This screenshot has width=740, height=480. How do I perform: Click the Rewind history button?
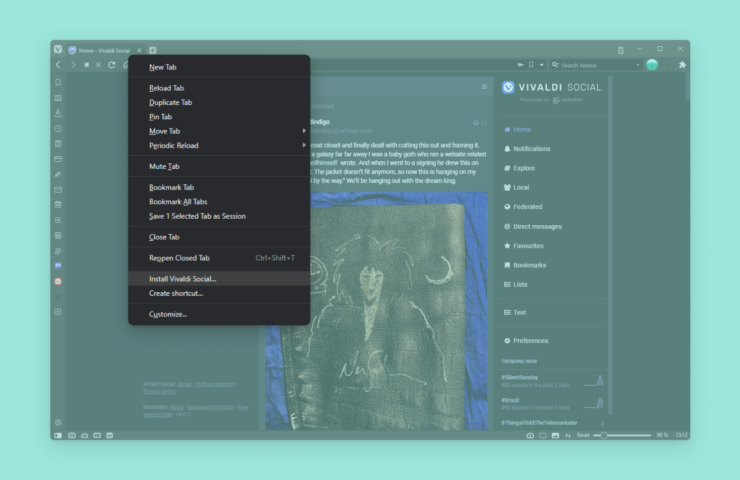point(87,65)
